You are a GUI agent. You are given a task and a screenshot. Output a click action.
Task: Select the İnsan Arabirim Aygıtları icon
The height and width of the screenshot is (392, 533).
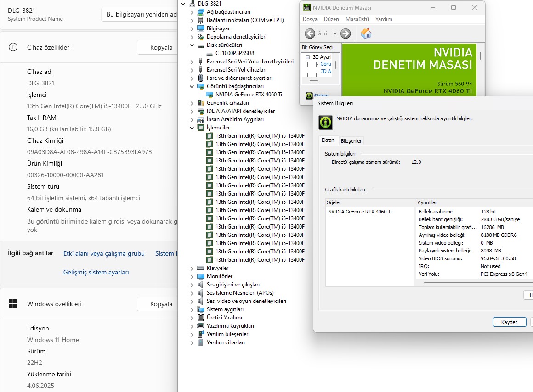click(201, 119)
